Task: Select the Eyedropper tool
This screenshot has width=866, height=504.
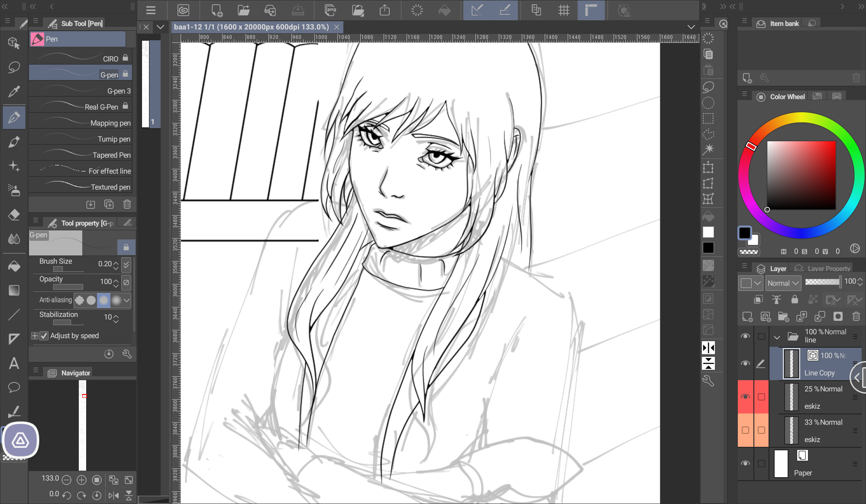Action: pos(14,91)
